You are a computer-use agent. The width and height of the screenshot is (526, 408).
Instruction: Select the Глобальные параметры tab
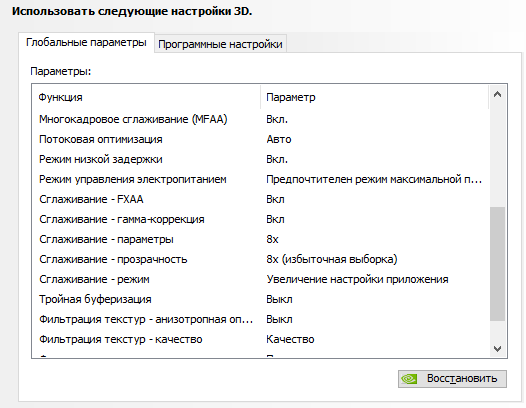tap(86, 42)
